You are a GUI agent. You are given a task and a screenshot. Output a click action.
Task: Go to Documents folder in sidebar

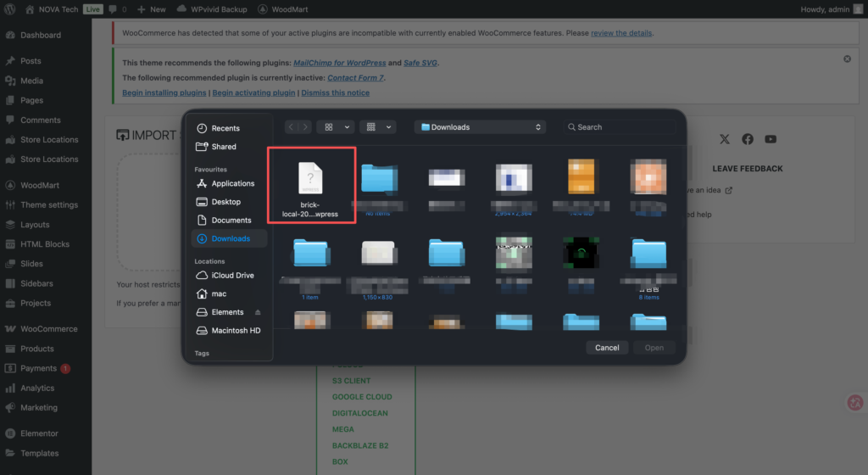(224, 220)
